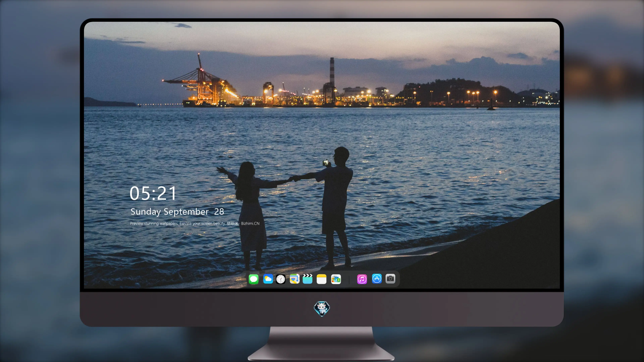Launch the Maps app from dock

(294, 279)
